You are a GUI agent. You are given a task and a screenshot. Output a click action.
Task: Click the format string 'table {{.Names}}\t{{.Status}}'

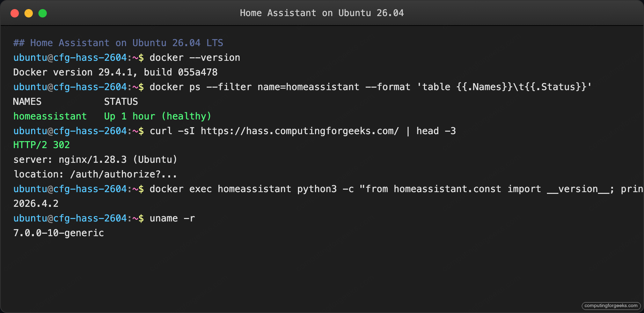[x=504, y=87]
